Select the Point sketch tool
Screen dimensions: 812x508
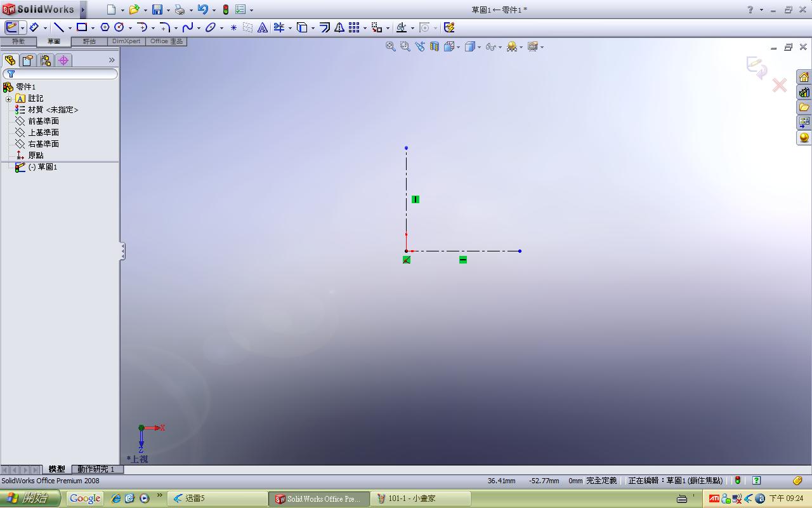pos(233,27)
